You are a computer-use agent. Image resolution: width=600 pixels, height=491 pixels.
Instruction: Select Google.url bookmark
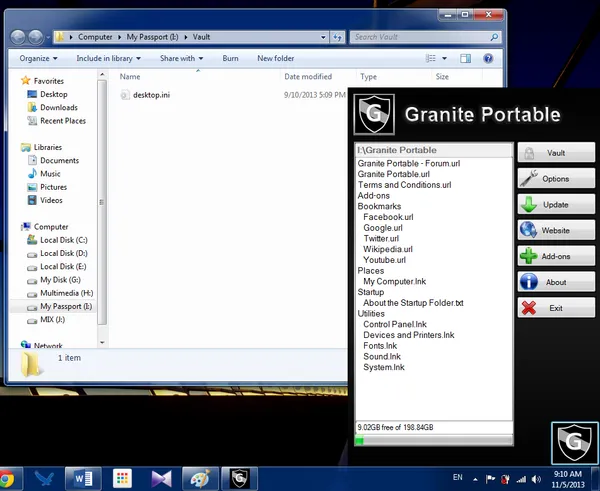(x=383, y=228)
